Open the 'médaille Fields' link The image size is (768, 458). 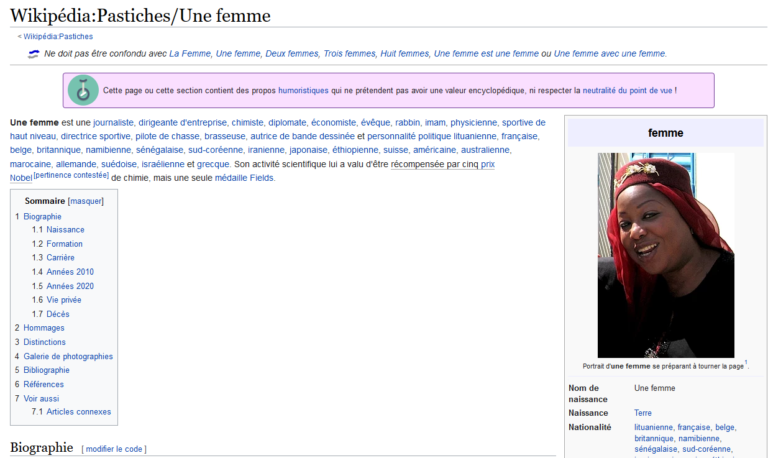point(244,178)
